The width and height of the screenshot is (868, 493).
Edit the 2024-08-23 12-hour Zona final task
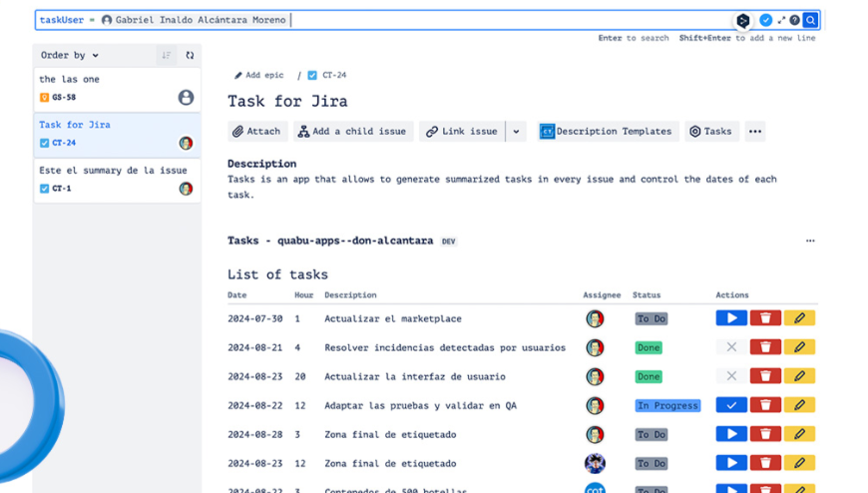point(799,462)
